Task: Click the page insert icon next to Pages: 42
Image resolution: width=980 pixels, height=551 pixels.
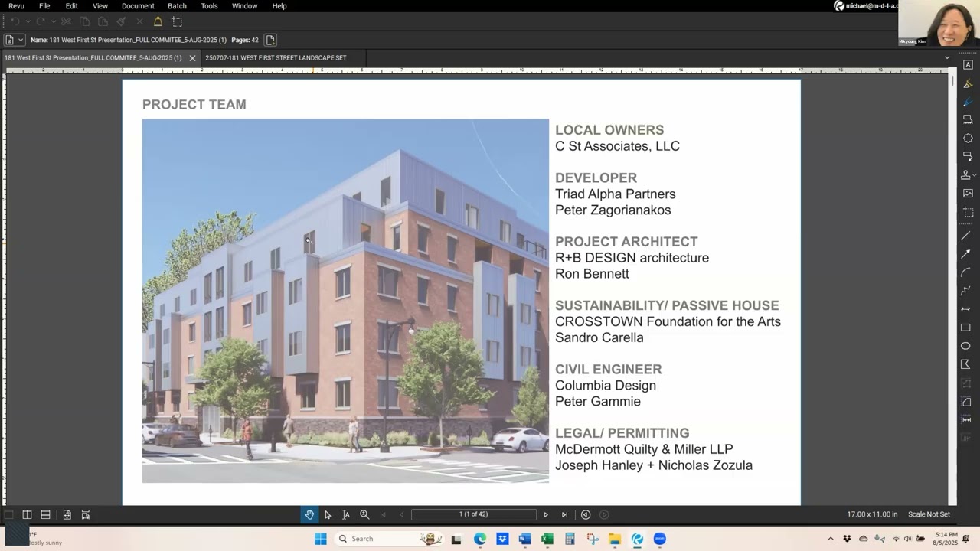Action: (x=270, y=40)
